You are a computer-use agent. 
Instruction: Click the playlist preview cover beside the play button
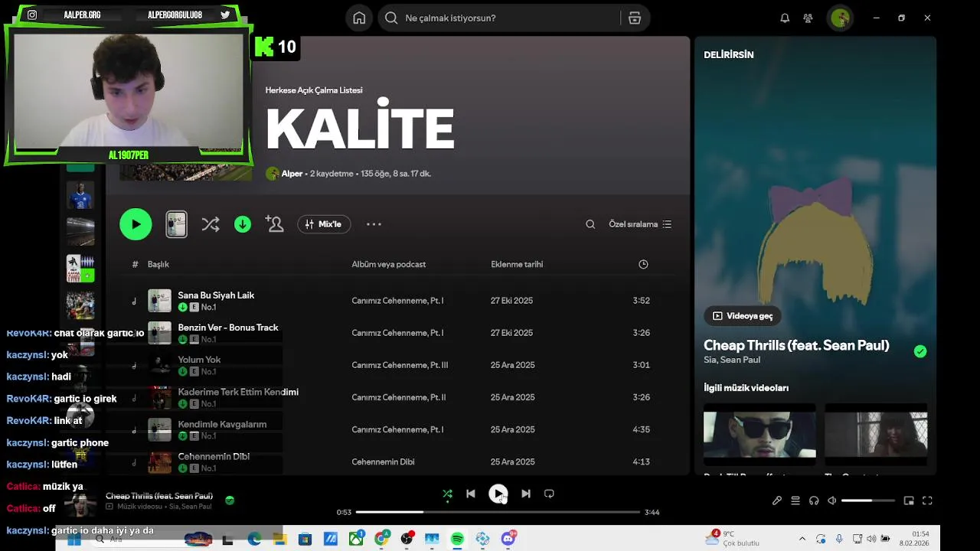[x=176, y=224]
